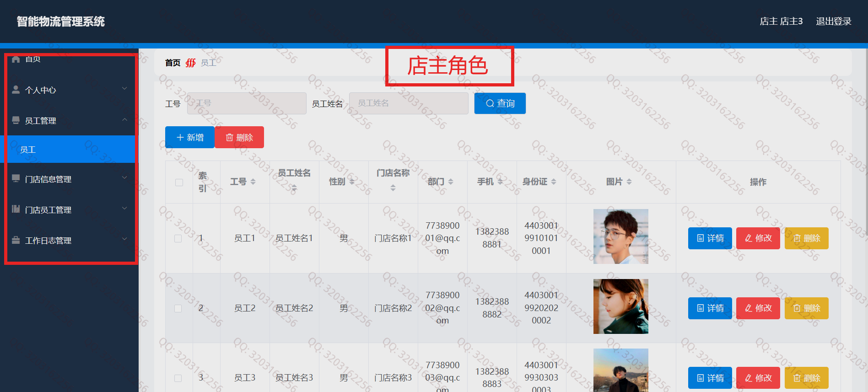Click the 13823888882 phone cell

pyautogui.click(x=492, y=308)
